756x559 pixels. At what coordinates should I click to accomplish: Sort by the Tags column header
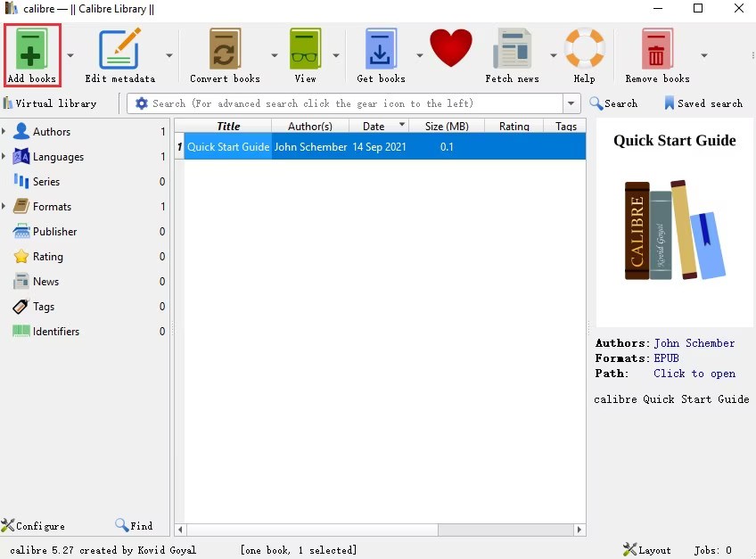(x=565, y=126)
